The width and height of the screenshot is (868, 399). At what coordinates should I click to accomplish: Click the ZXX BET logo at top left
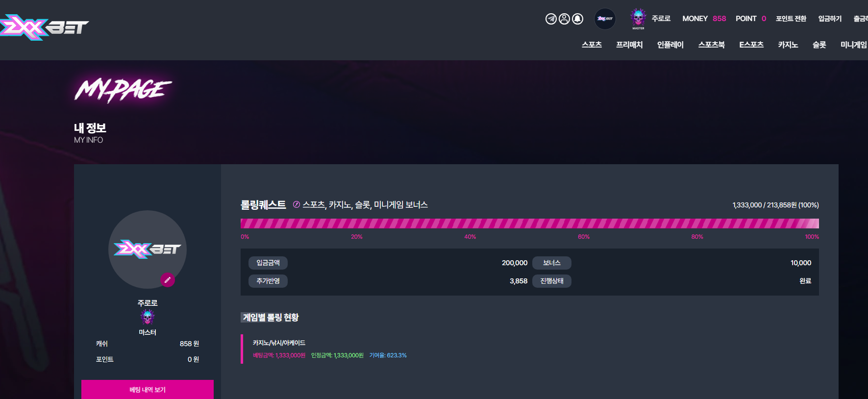click(x=44, y=27)
